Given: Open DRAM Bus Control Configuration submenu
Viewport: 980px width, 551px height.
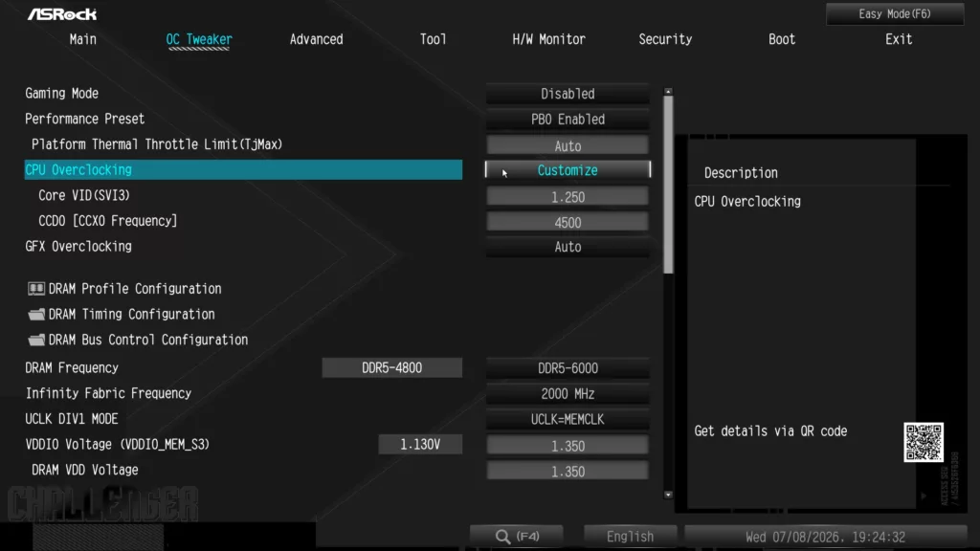Looking at the screenshot, I should (148, 340).
